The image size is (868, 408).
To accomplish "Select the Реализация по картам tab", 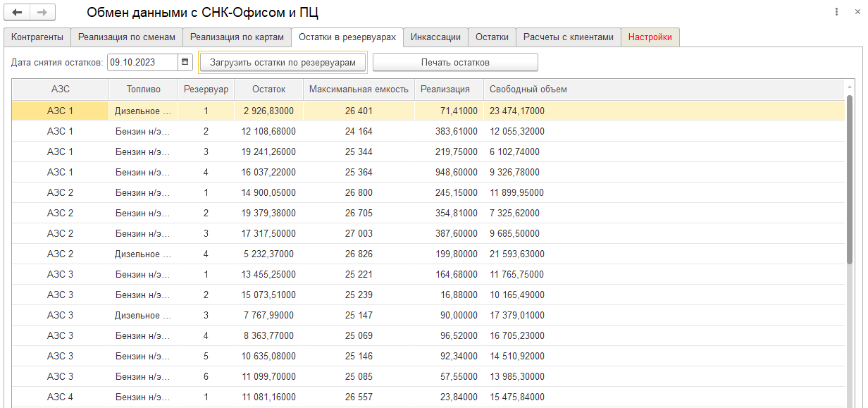I will coord(237,37).
